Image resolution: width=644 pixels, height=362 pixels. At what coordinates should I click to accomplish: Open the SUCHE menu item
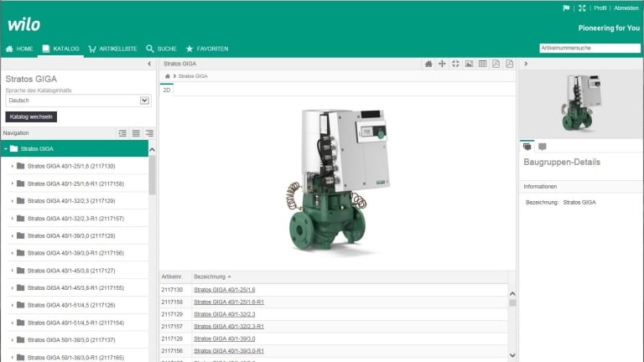[161, 49]
